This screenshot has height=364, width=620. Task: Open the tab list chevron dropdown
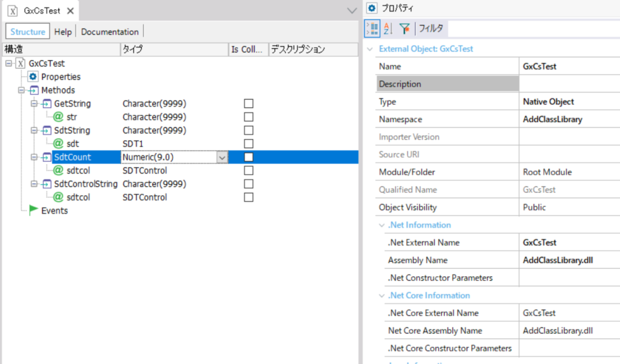tap(352, 11)
